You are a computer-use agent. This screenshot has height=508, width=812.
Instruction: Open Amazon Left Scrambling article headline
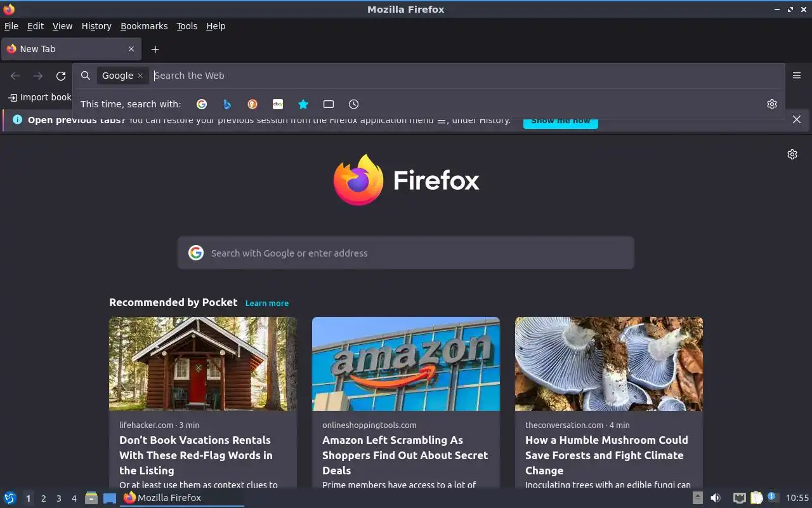[405, 455]
